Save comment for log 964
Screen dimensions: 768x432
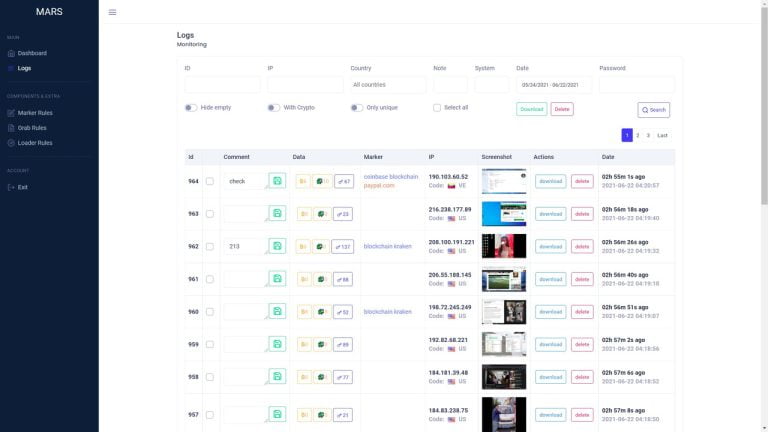pyautogui.click(x=277, y=181)
